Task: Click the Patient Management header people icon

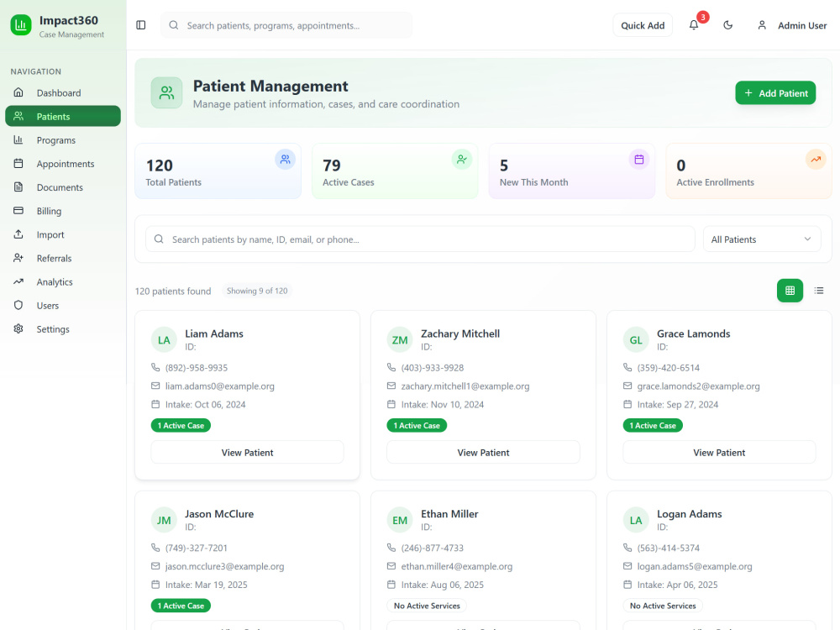Action: tap(166, 92)
